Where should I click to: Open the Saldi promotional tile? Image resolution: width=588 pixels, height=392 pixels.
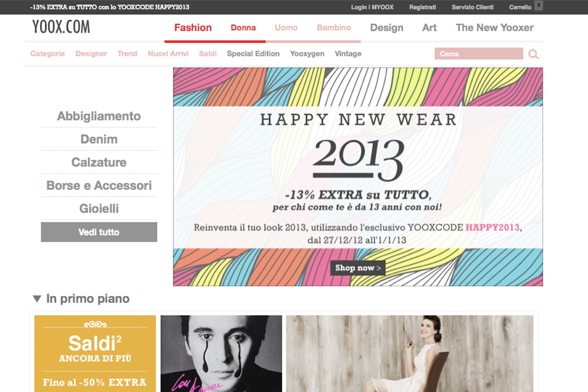tap(95, 353)
